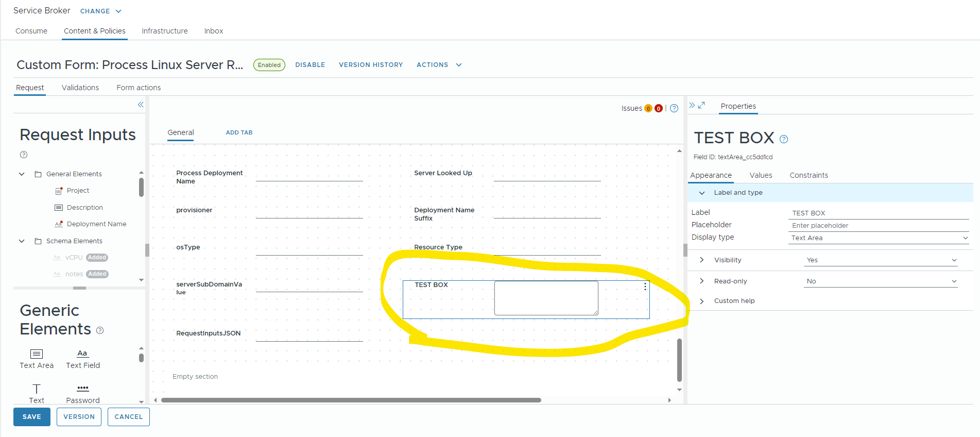
Task: Open help icon for Generic Elements
Action: point(100,330)
